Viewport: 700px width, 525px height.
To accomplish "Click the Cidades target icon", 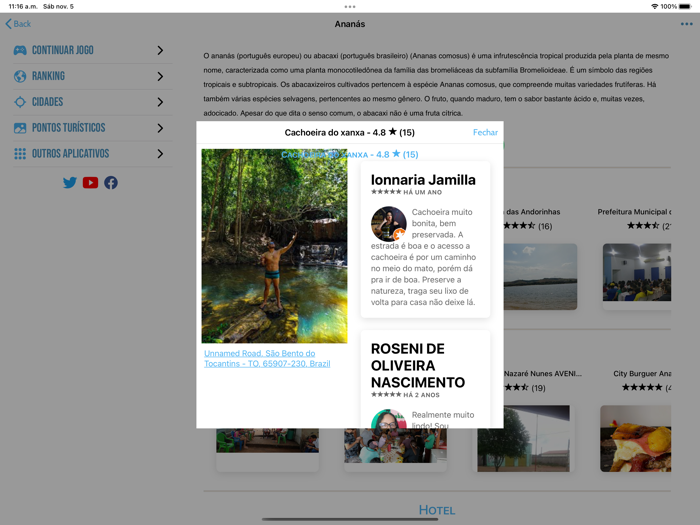I will click(20, 102).
